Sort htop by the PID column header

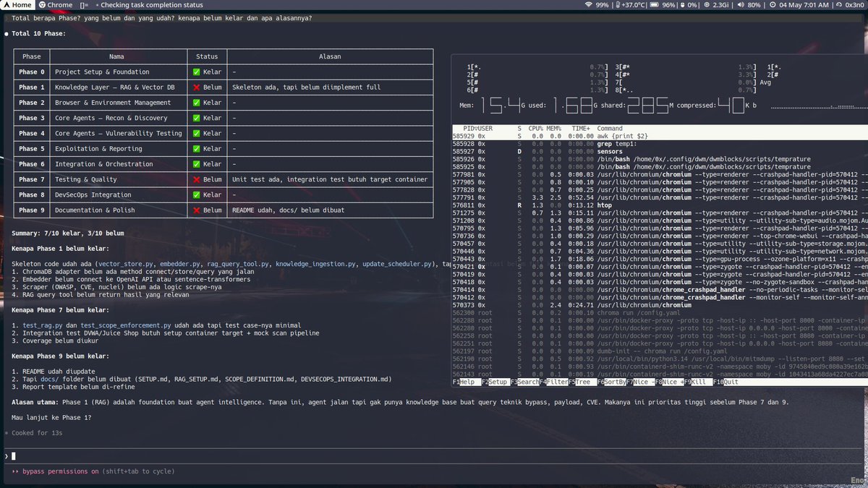pyautogui.click(x=469, y=129)
